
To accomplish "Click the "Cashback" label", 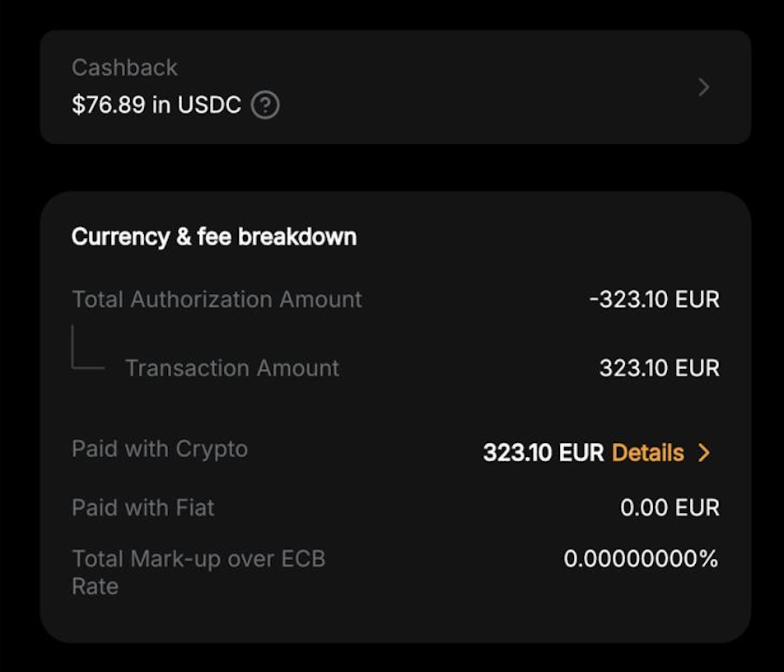I will point(124,68).
